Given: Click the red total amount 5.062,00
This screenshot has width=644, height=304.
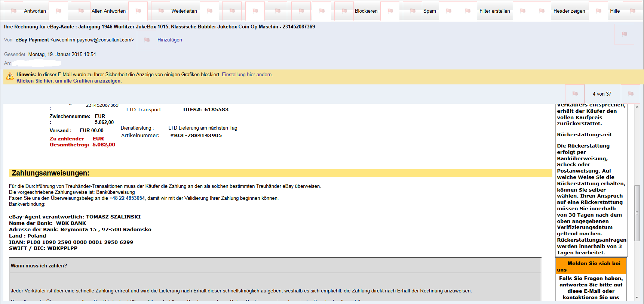Looking at the screenshot, I should click(104, 145).
